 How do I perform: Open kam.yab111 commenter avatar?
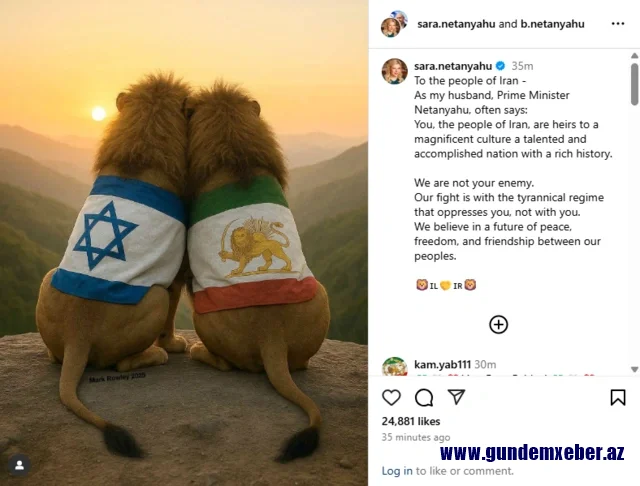pos(394,366)
